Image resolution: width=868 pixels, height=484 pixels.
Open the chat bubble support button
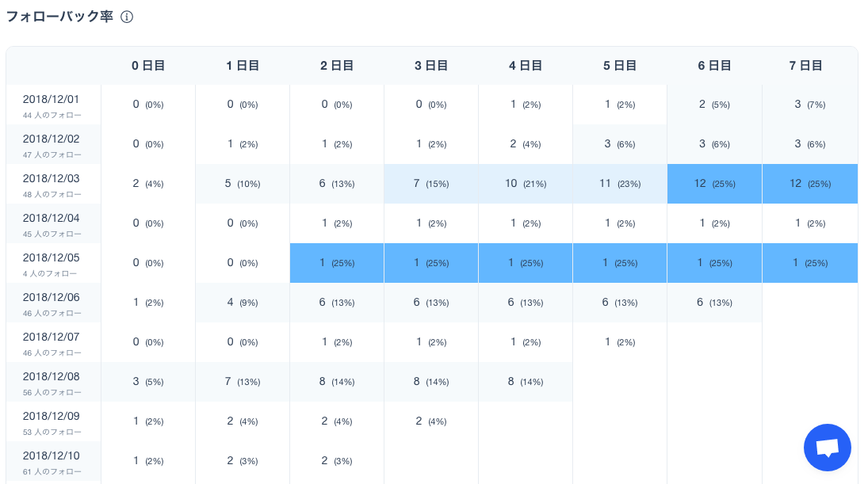tap(827, 448)
